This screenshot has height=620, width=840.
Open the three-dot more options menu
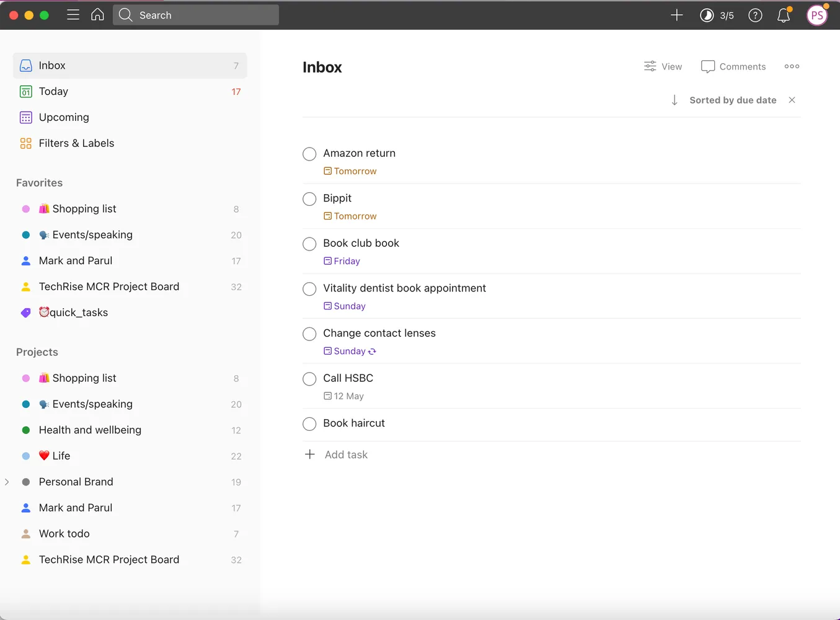(792, 66)
